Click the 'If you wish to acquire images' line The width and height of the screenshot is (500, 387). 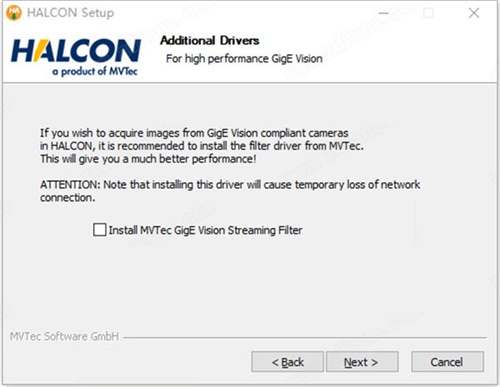coord(194,133)
